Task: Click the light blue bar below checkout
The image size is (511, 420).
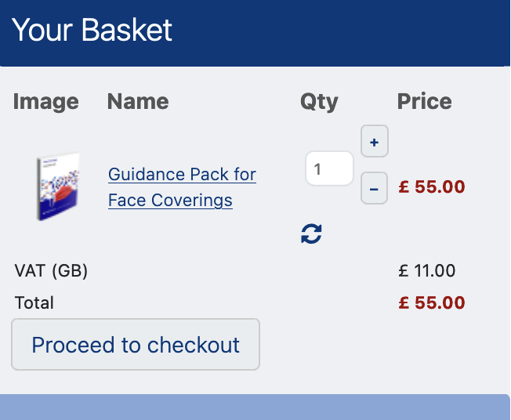Action: coord(255,407)
